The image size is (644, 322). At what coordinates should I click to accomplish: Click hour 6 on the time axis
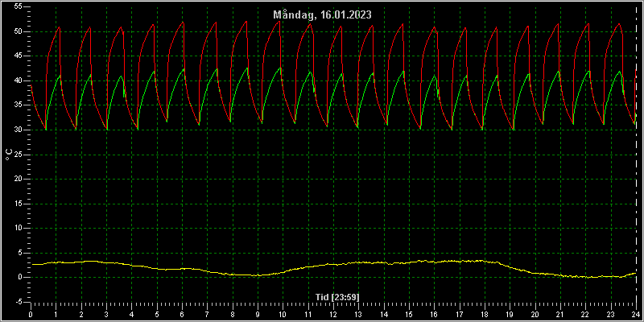182,314
